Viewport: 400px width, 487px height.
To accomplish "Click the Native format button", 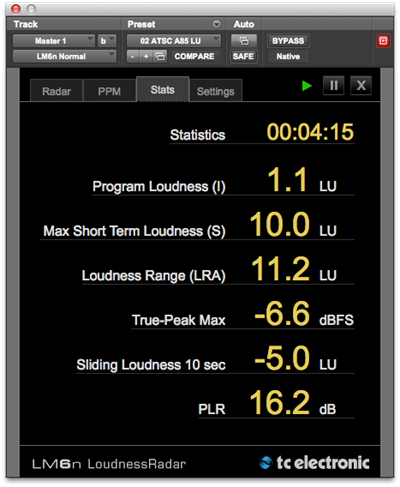I will pos(288,56).
